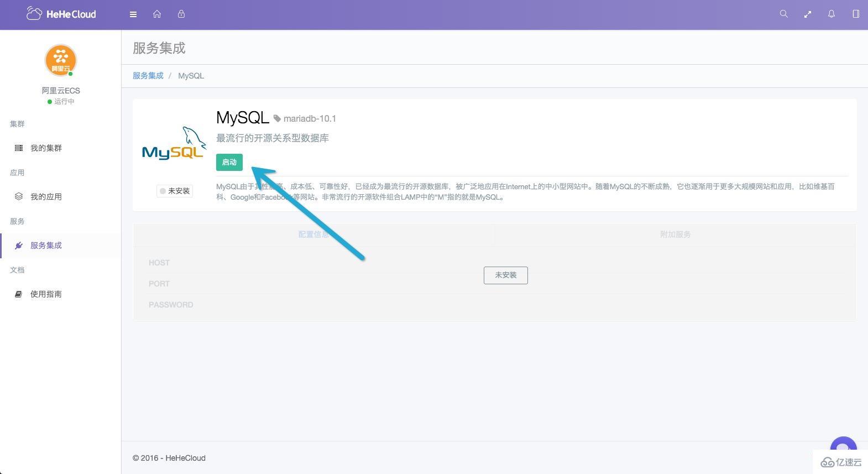This screenshot has width=868, height=474.
Task: Click the mariadb-10.1 version text
Action: click(310, 118)
